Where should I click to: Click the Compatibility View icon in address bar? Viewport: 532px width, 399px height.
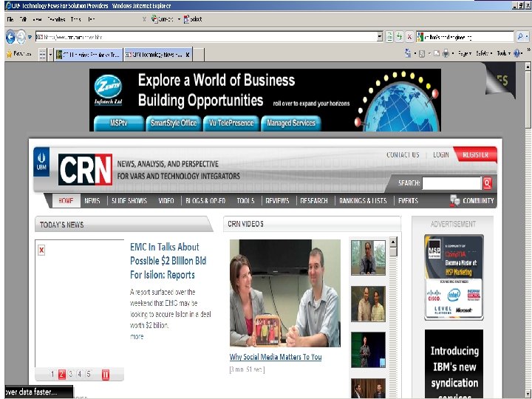[389, 37]
